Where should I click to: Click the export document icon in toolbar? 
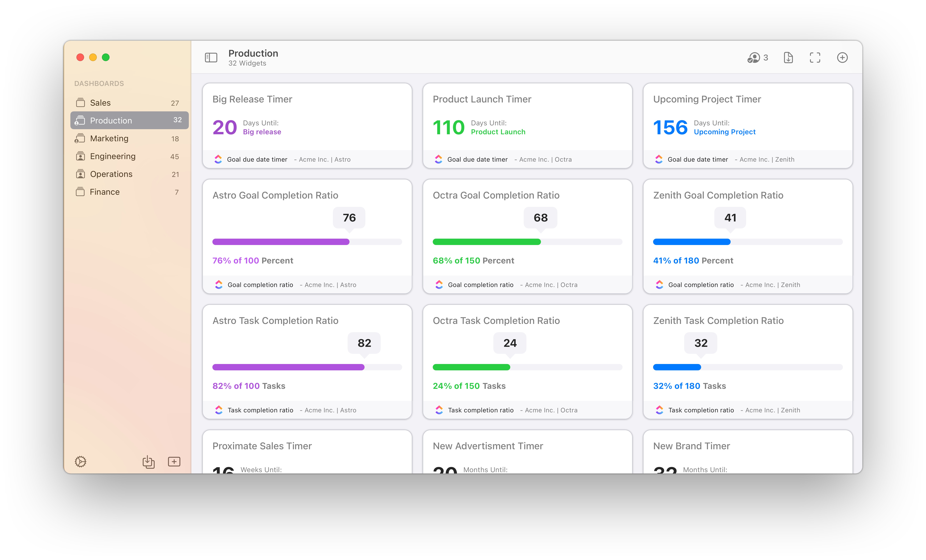pyautogui.click(x=788, y=57)
